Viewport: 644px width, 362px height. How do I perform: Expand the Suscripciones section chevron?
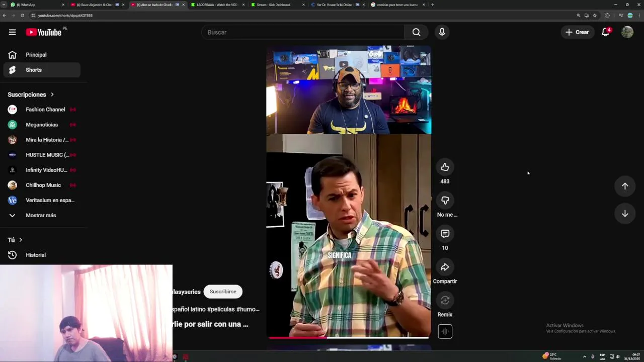(52, 95)
